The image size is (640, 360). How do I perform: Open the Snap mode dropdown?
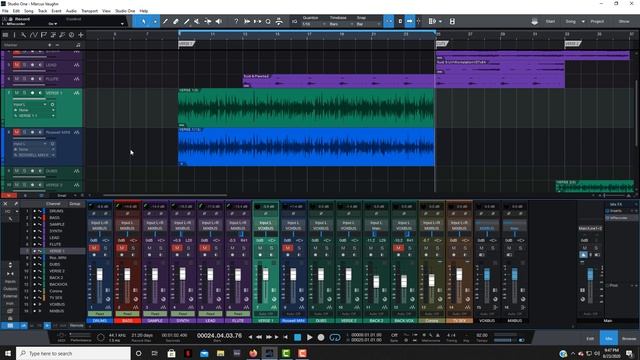[x=367, y=24]
